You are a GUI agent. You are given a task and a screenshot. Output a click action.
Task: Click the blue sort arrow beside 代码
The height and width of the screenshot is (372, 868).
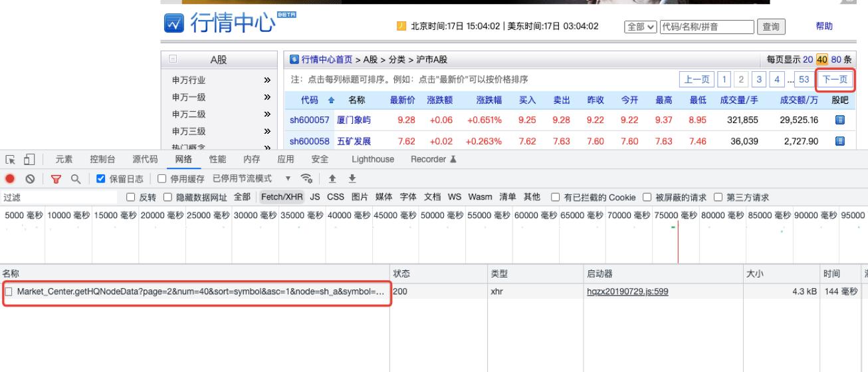click(x=332, y=100)
